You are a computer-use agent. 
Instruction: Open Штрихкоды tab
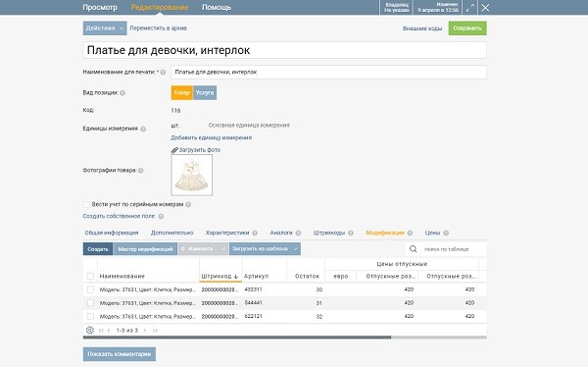[329, 233]
